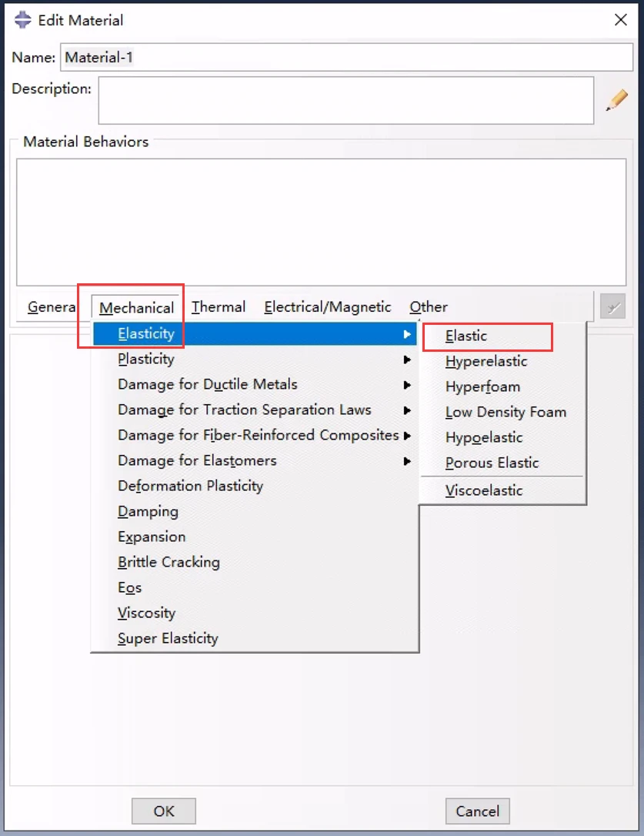
Task: Click the Material Behaviors list area
Action: pyautogui.click(x=321, y=222)
